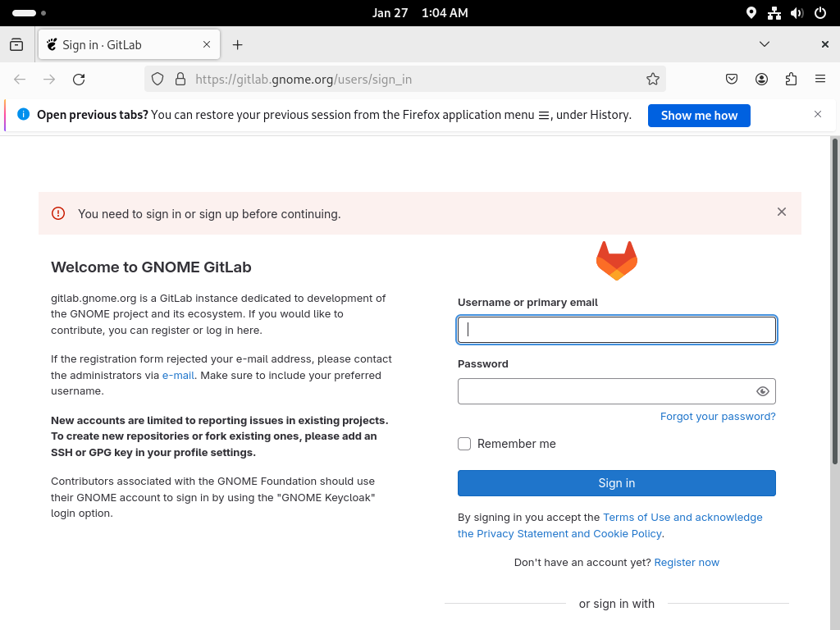Screen dimensions: 840x630
Task: Check the Remember me checkbox
Action: pyautogui.click(x=464, y=444)
